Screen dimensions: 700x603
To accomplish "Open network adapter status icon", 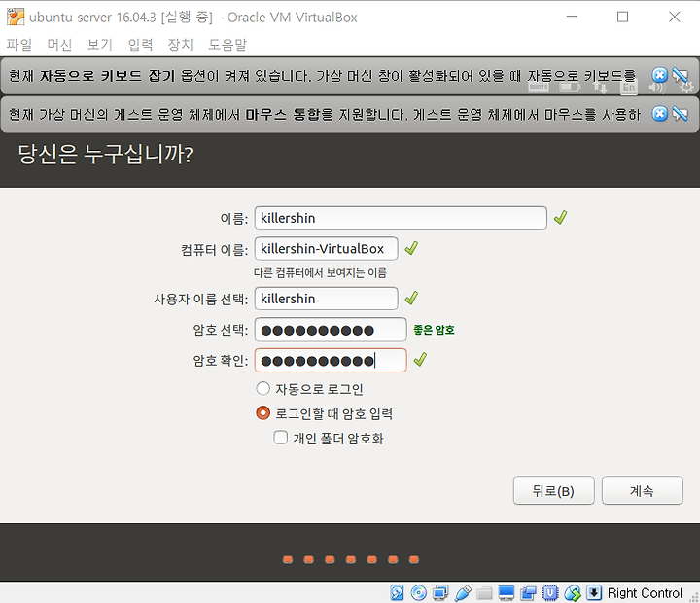I will (440, 592).
